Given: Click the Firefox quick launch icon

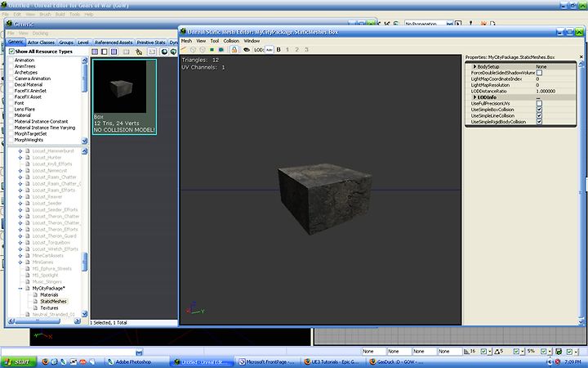Looking at the screenshot, I should (x=45, y=362).
